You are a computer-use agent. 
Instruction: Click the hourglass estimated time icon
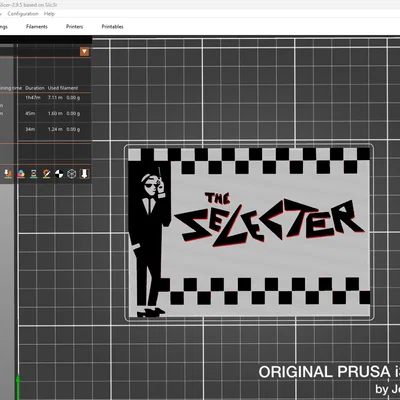33,174
